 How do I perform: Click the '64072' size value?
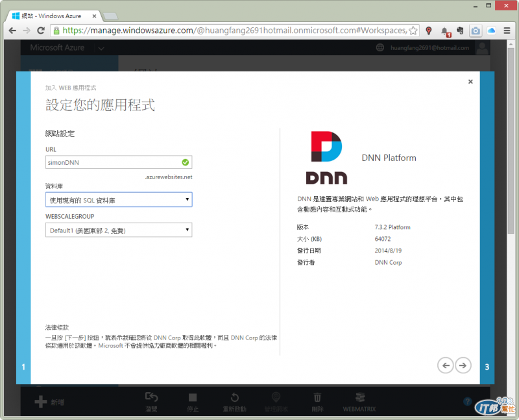pyautogui.click(x=383, y=239)
